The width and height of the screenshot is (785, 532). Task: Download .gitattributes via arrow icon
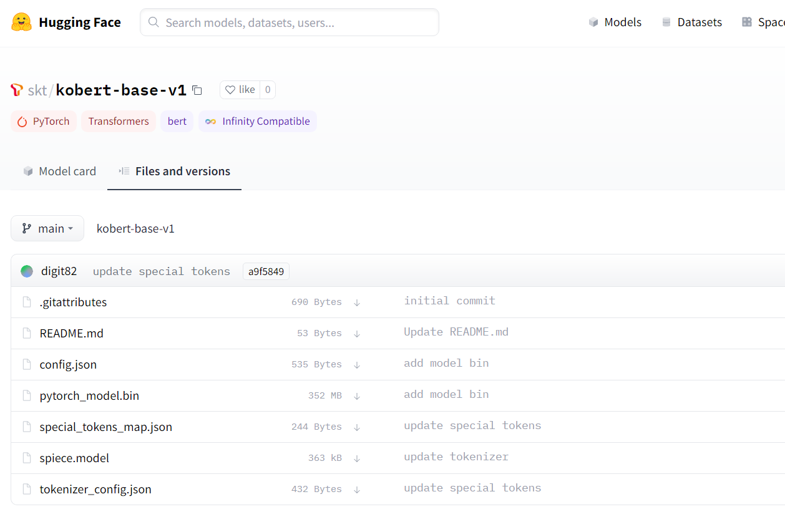pos(357,302)
